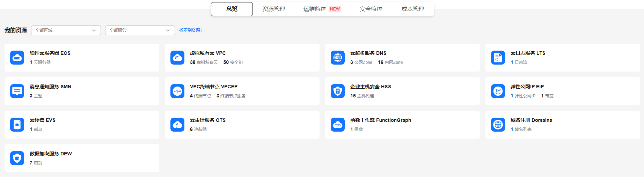Open 1 日志流 count

[x=519, y=62]
